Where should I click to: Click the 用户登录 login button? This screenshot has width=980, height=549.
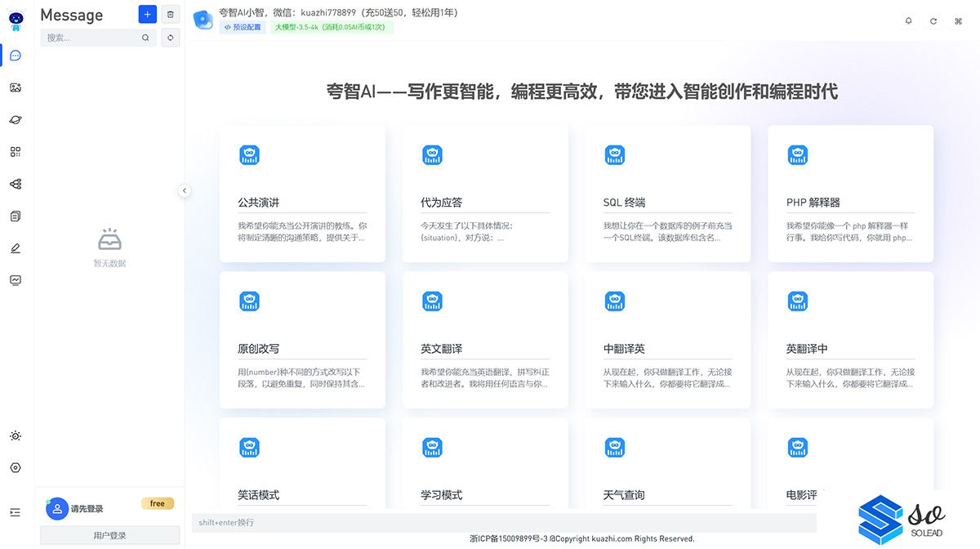tap(109, 535)
